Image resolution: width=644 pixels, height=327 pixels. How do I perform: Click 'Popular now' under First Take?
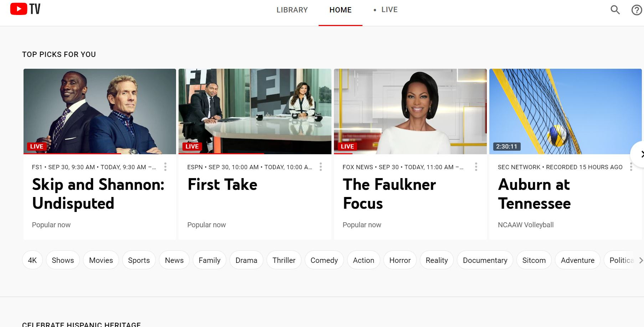[x=207, y=225]
